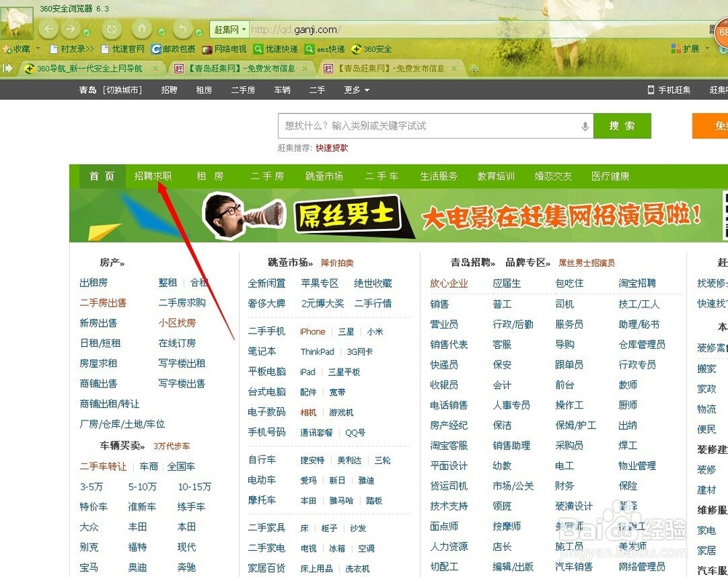Expand the 扩展 dropdown arrow
The image size is (728, 577).
coord(707,48)
